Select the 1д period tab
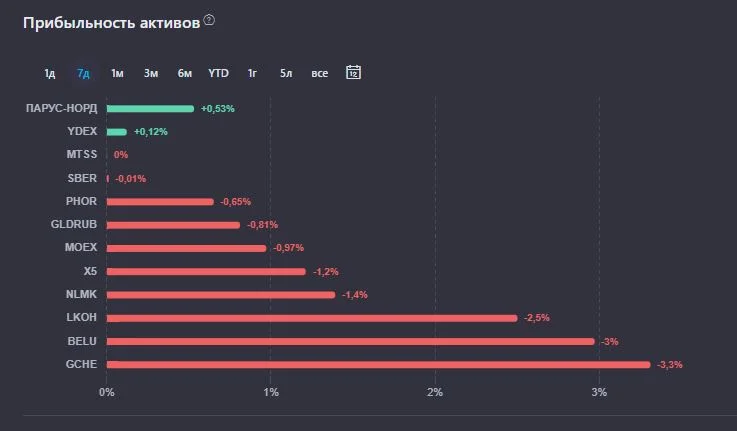The image size is (737, 431). coord(50,73)
